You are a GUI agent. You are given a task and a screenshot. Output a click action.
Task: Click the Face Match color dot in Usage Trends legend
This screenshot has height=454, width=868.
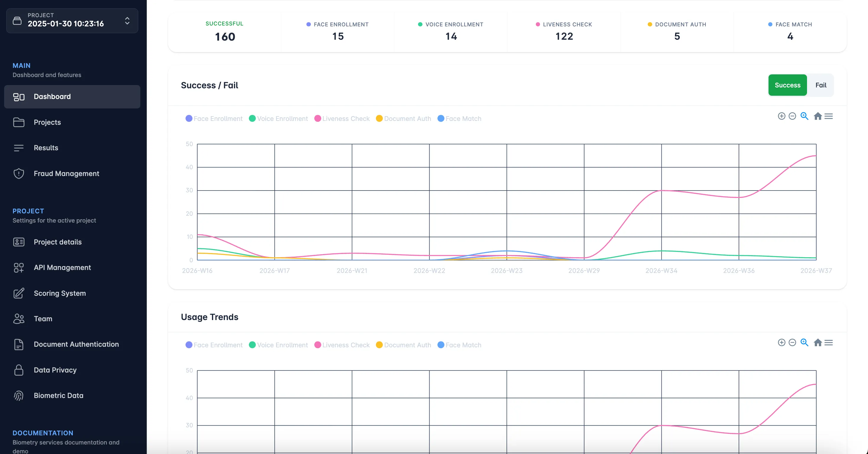coord(441,345)
